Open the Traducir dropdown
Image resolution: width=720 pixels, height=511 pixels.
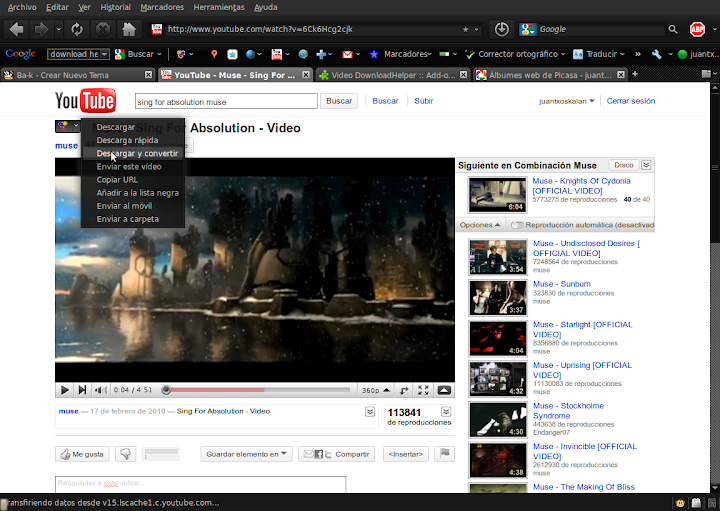[x=599, y=54]
